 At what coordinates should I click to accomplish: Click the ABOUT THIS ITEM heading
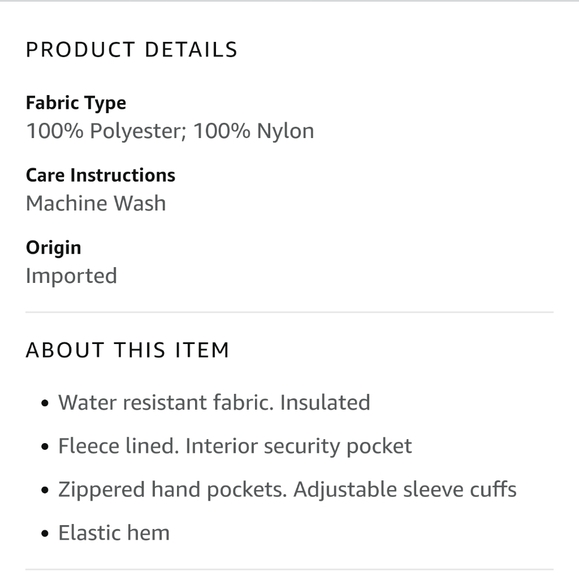point(128,350)
